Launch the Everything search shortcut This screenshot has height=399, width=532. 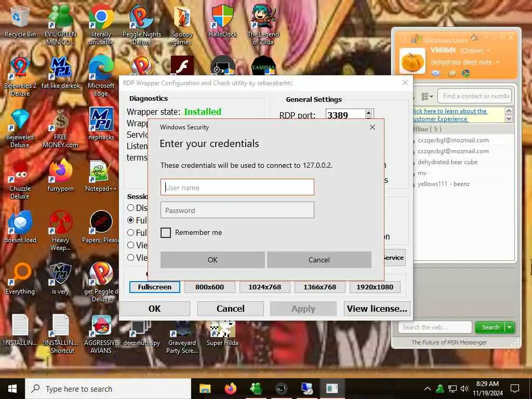click(20, 278)
